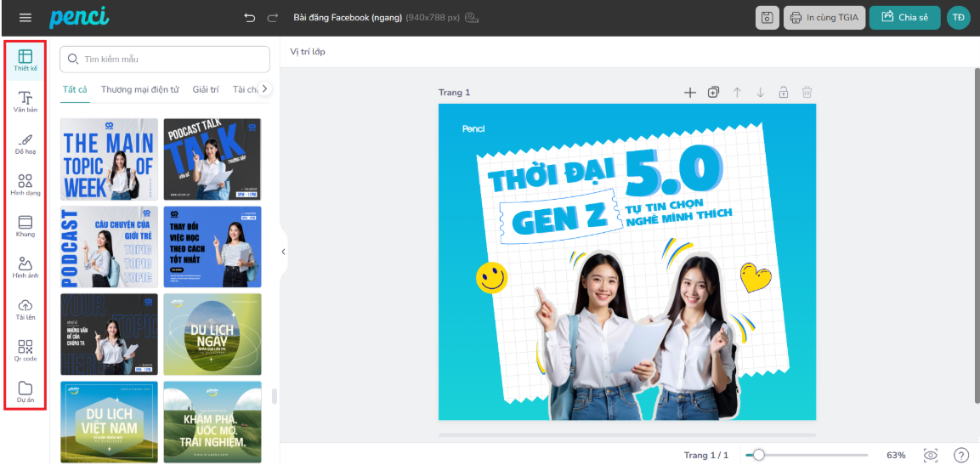Open the hamburger main menu

[25, 18]
